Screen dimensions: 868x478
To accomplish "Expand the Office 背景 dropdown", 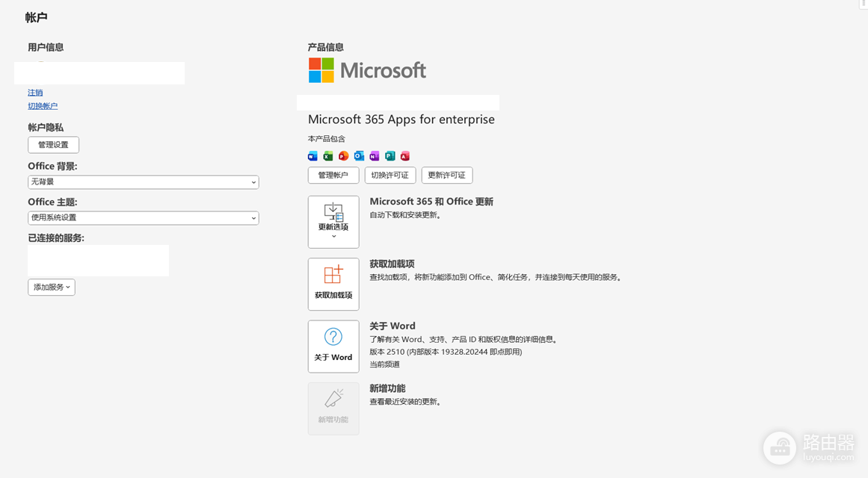I will coord(144,182).
